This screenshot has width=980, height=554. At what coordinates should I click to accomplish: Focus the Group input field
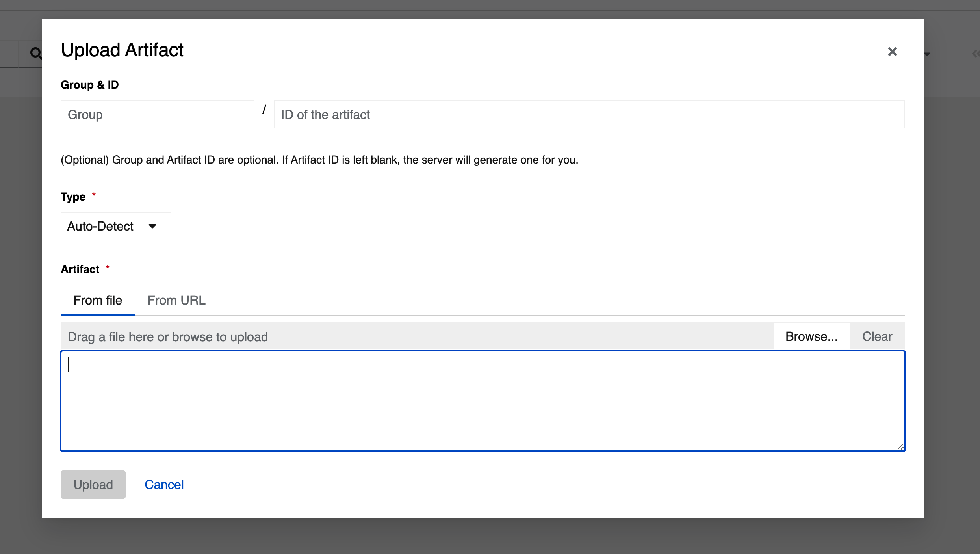click(157, 114)
